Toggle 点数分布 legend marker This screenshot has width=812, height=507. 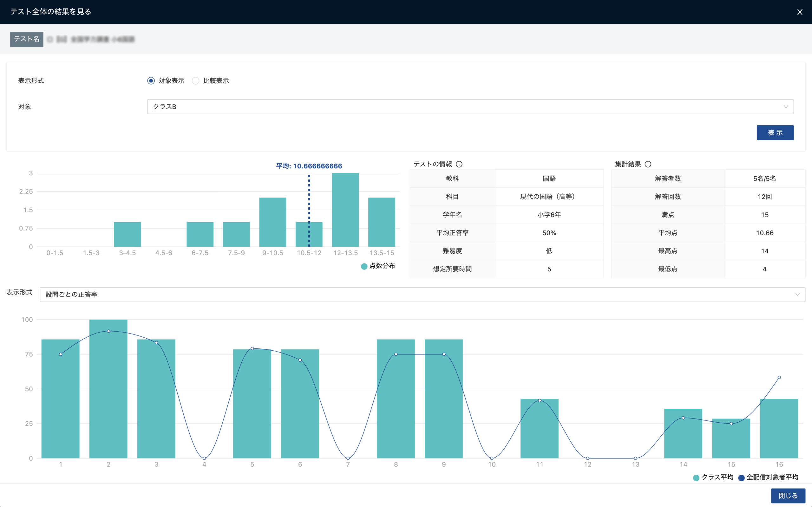(364, 266)
